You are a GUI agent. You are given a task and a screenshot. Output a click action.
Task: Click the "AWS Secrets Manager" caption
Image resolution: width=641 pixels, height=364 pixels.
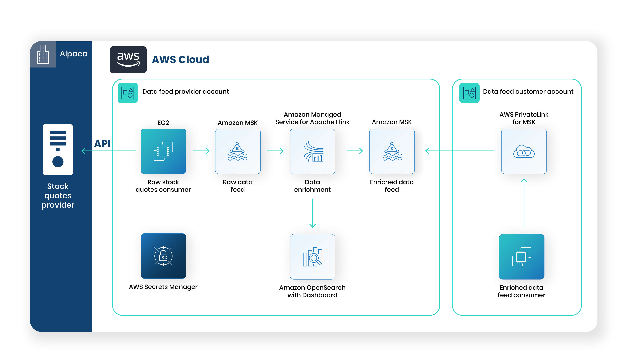coord(163,287)
